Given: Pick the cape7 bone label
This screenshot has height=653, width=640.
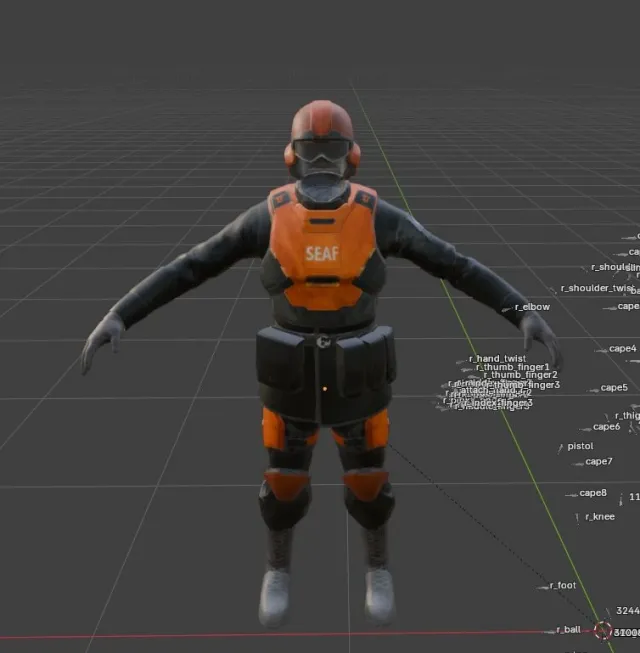Looking at the screenshot, I should [599, 461].
